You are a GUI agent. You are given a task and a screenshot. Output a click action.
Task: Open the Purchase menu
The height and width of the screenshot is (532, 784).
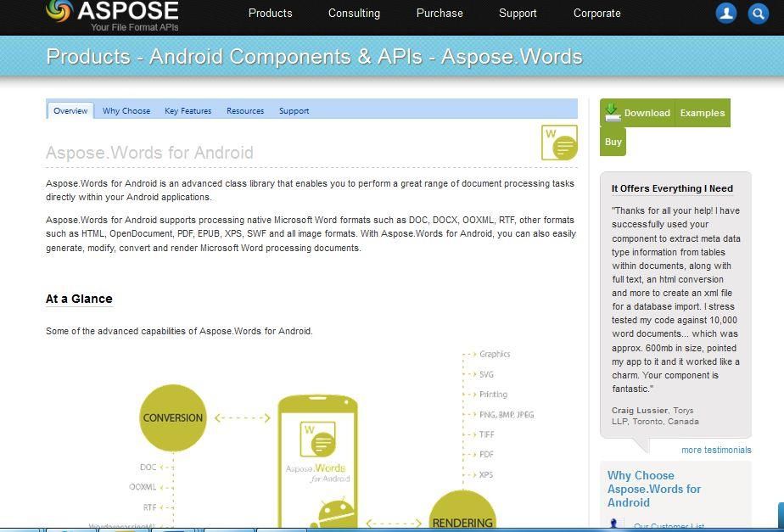(x=440, y=14)
